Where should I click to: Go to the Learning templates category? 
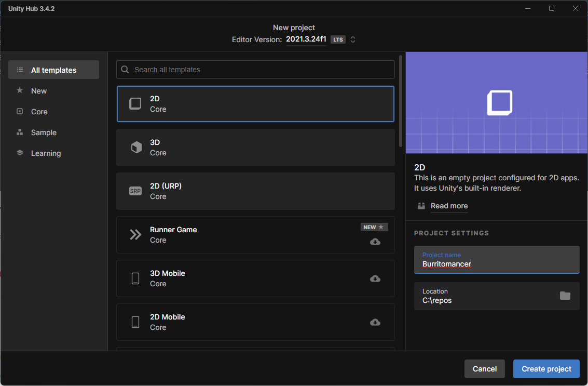click(x=46, y=153)
